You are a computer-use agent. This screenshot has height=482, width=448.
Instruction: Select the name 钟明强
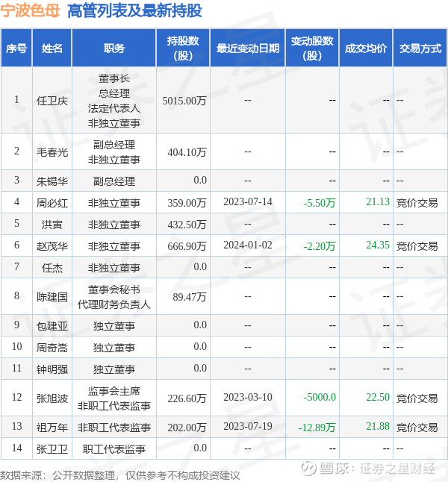point(52,369)
